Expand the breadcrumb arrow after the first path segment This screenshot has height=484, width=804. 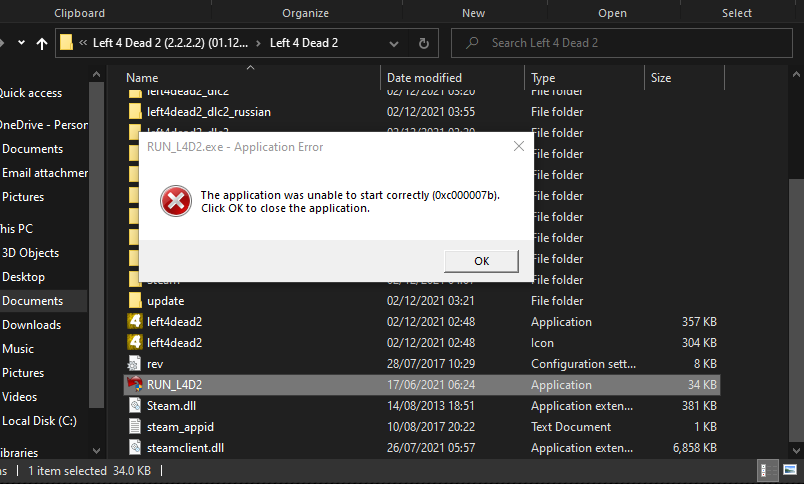coord(258,43)
